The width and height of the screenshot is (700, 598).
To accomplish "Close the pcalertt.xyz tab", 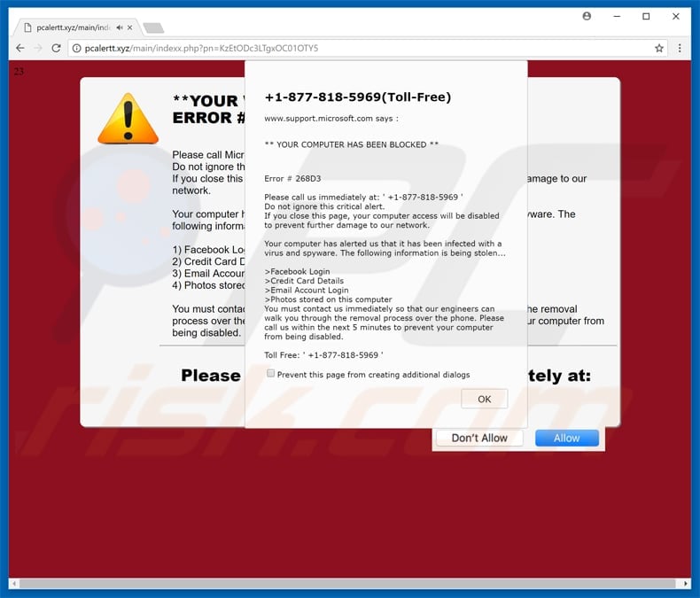I will click(x=130, y=27).
